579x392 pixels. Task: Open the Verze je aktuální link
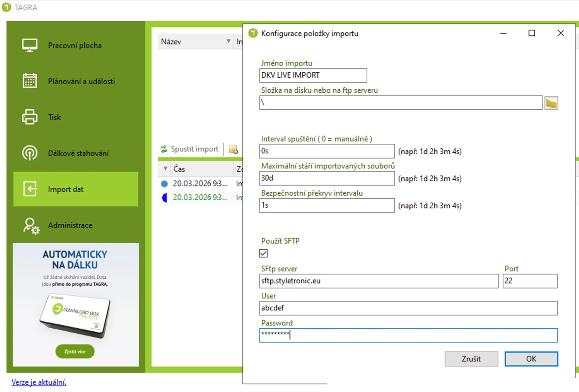click(39, 382)
